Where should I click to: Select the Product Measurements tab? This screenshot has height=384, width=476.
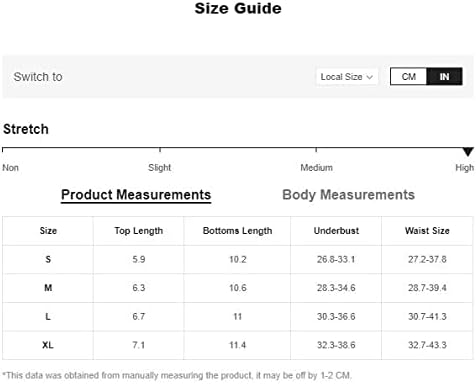[136, 195]
